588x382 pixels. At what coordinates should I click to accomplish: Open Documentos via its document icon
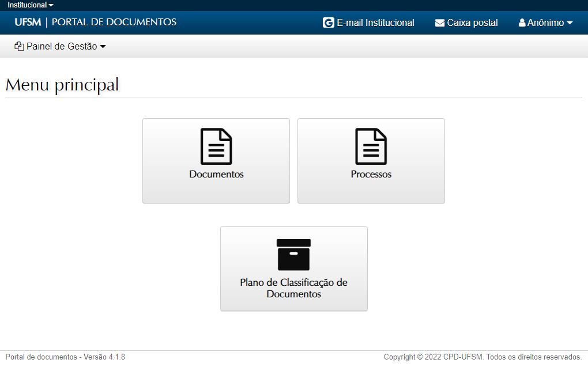(x=216, y=146)
